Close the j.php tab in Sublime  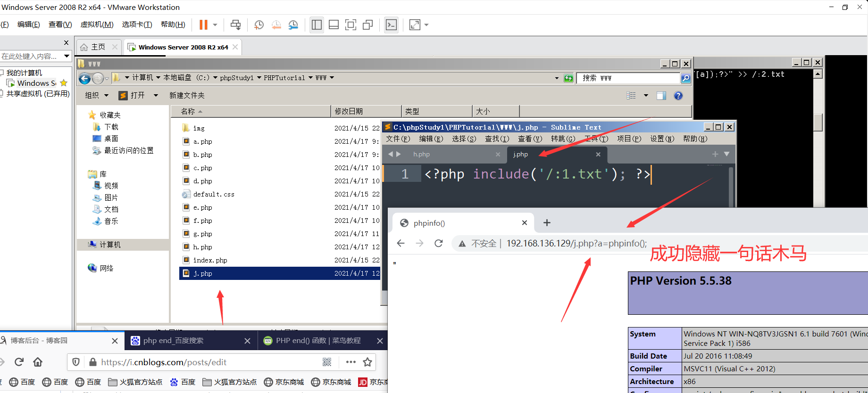point(598,154)
